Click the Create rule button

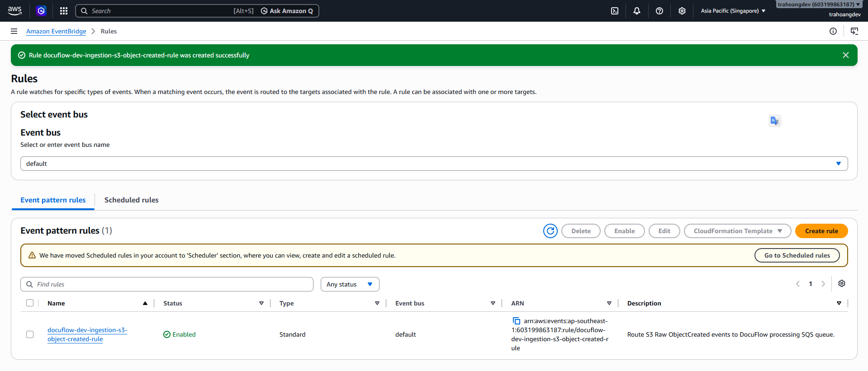point(821,231)
